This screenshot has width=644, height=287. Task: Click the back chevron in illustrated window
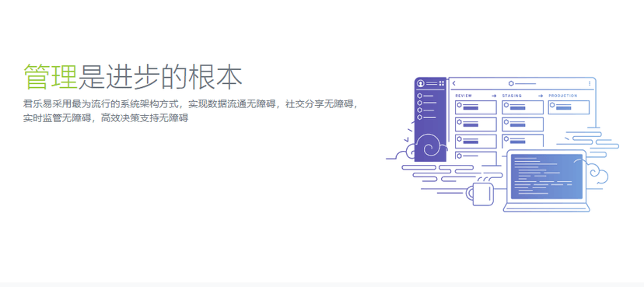click(454, 83)
